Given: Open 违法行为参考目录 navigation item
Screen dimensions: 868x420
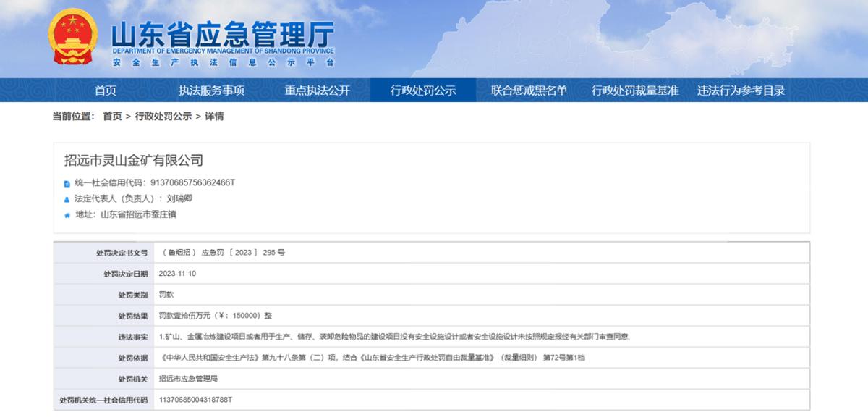Looking at the screenshot, I should tap(741, 91).
